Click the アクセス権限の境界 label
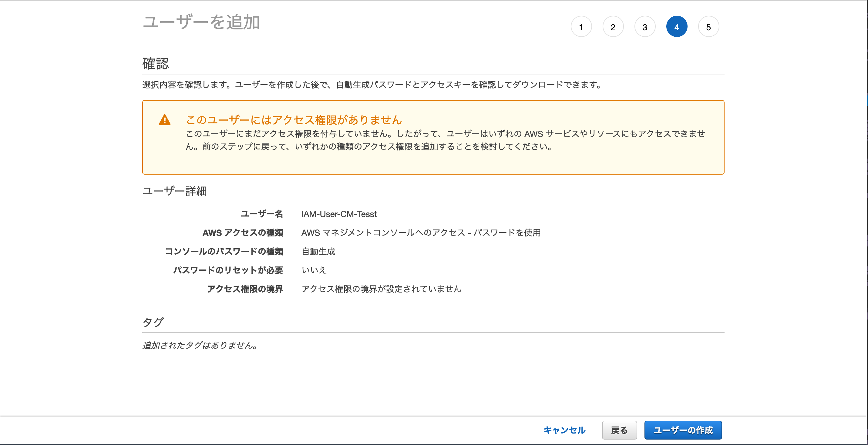The width and height of the screenshot is (868, 445). click(245, 289)
